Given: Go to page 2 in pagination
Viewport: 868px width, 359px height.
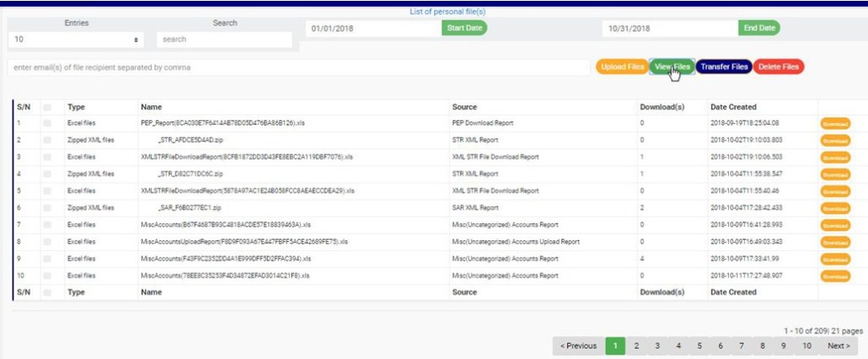Looking at the screenshot, I should pos(636,346).
